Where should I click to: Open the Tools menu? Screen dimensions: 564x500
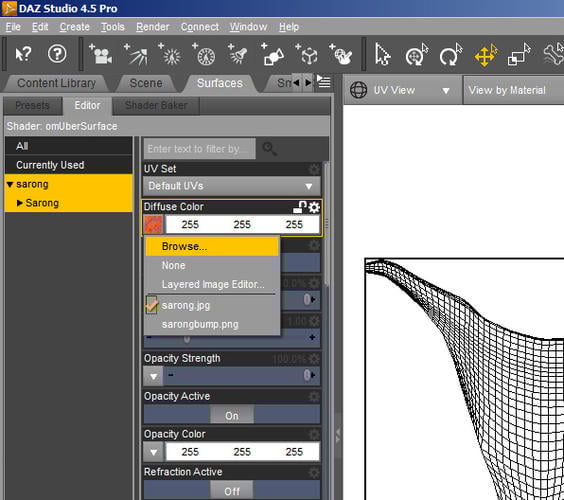pyautogui.click(x=113, y=27)
